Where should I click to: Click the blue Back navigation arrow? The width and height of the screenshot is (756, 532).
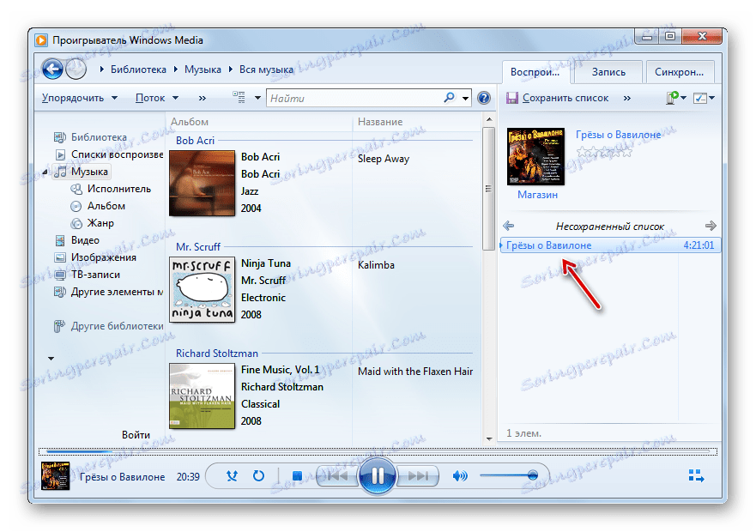coord(52,70)
